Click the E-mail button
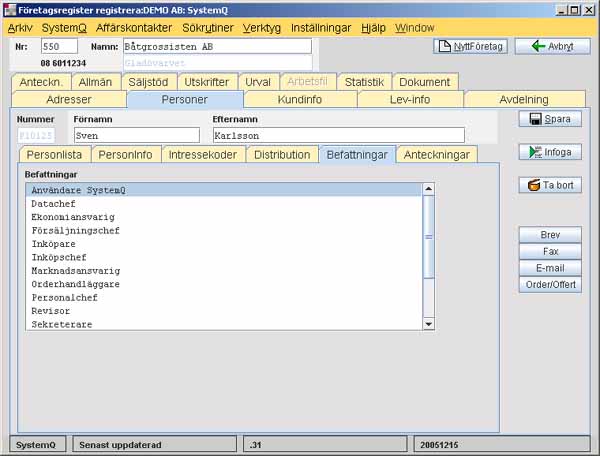The image size is (600, 456). (550, 268)
